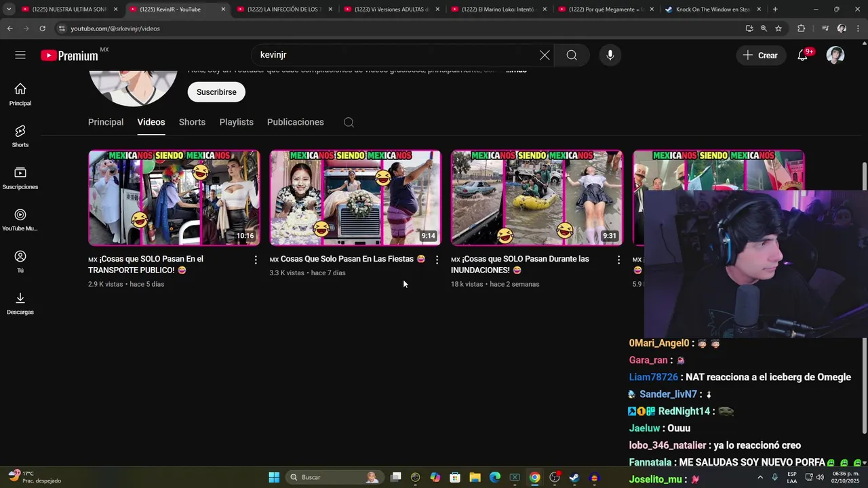The height and width of the screenshot is (488, 868).
Task: Open the Chrome extensions puzzle icon
Action: [x=801, y=28]
